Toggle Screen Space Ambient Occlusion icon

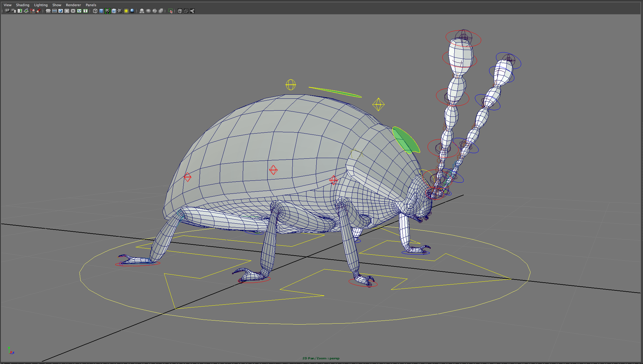(142, 11)
